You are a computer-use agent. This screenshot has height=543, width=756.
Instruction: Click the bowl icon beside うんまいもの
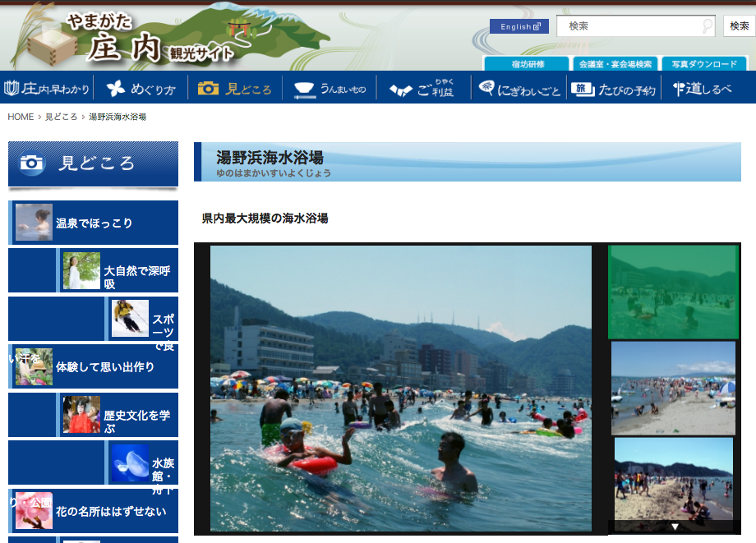(x=304, y=90)
